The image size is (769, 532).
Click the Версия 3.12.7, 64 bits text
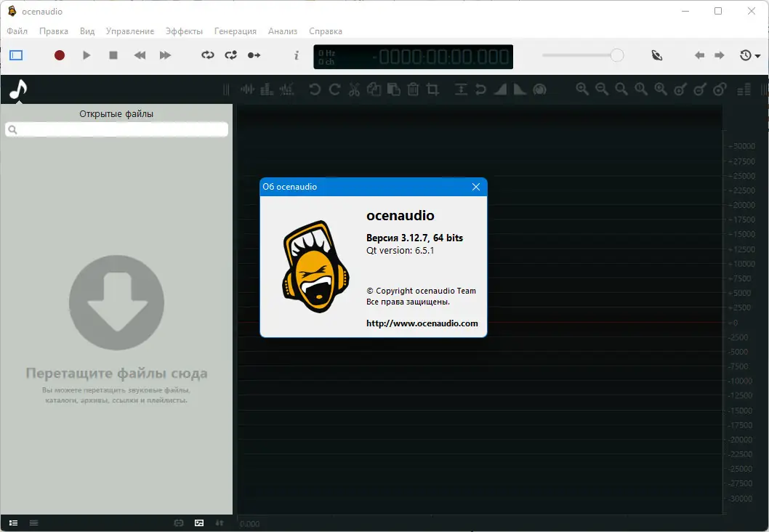(414, 238)
